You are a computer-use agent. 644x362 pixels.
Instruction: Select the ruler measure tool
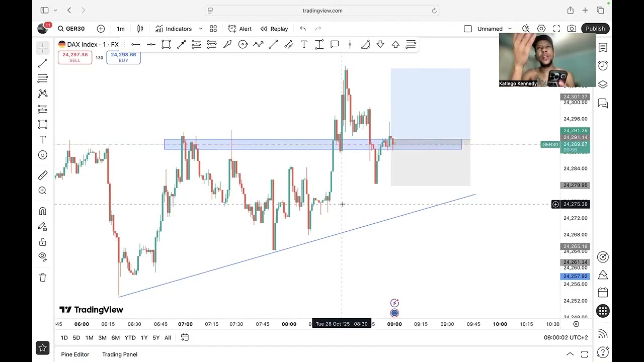coord(43,175)
